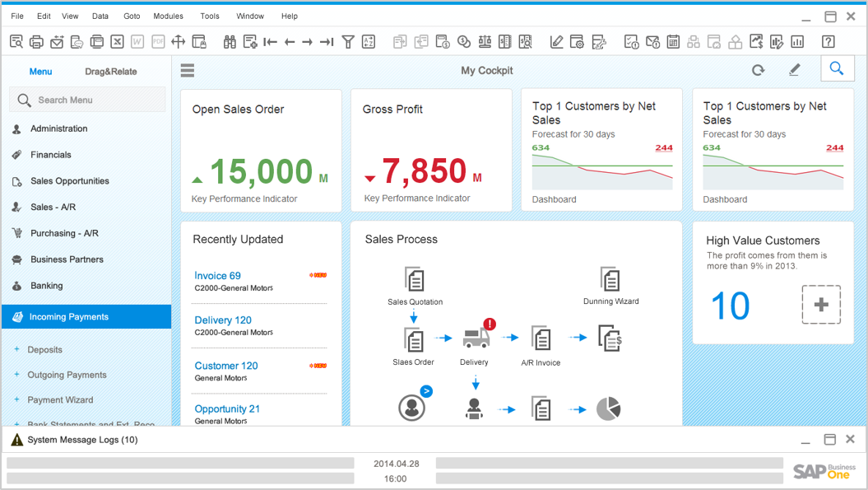Open the Filter funnel tool

click(348, 42)
